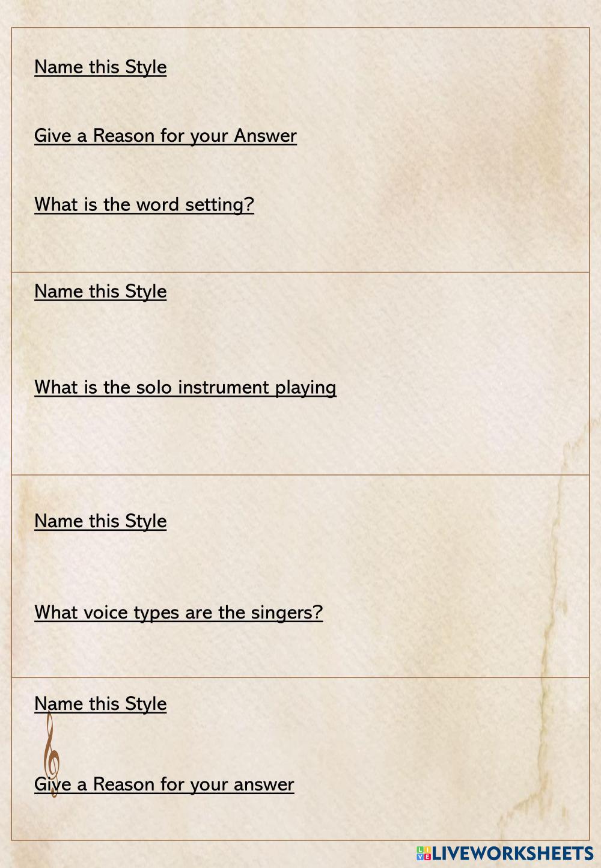Click the 'What is the word setting?' question

(144, 204)
